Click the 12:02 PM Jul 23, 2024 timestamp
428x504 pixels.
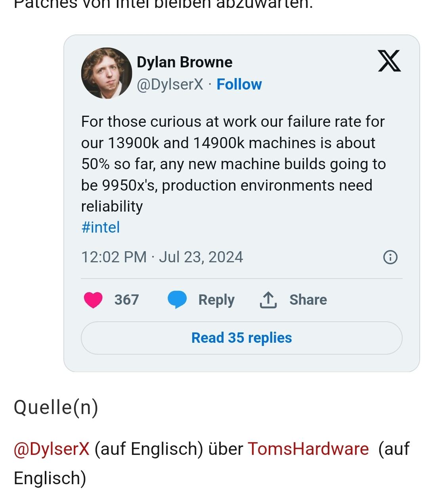coord(162,257)
